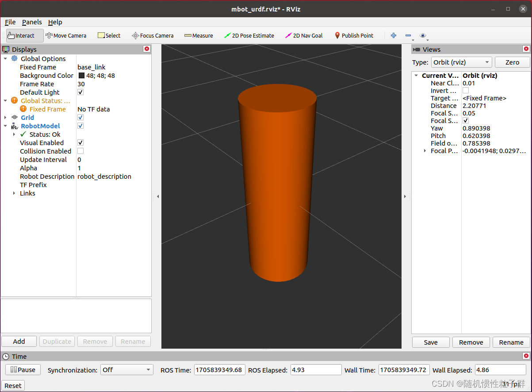Click the ROS Time field

pos(219,370)
